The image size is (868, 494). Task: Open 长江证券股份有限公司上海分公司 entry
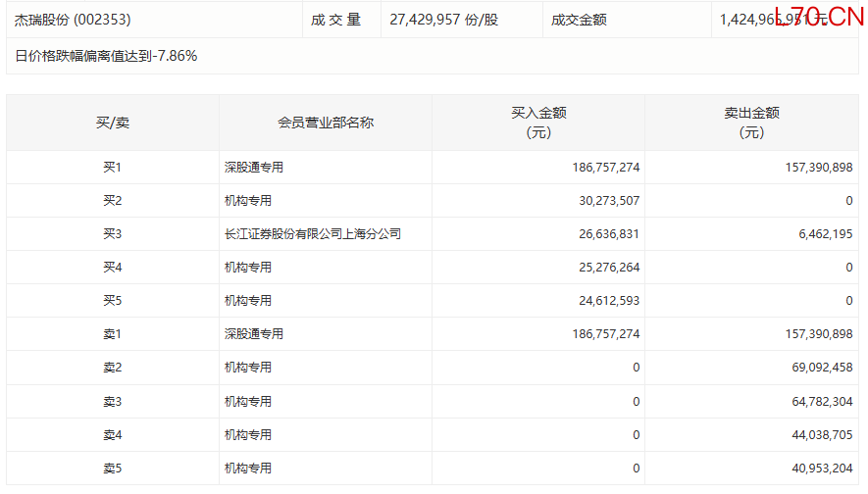pyautogui.click(x=313, y=234)
